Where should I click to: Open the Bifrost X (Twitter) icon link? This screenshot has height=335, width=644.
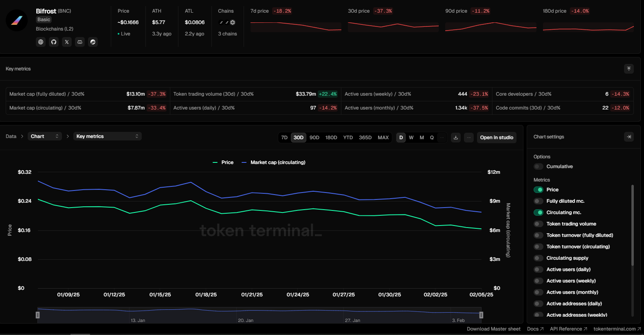click(67, 42)
